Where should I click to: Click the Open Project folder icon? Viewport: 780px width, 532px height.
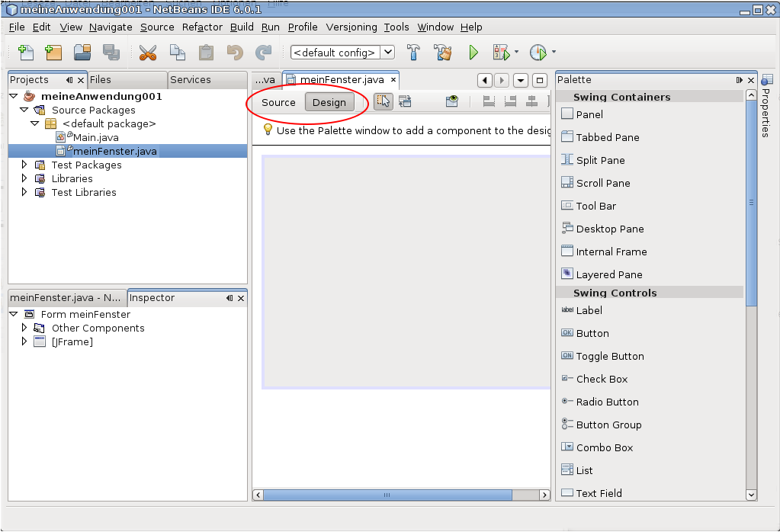pyautogui.click(x=82, y=53)
